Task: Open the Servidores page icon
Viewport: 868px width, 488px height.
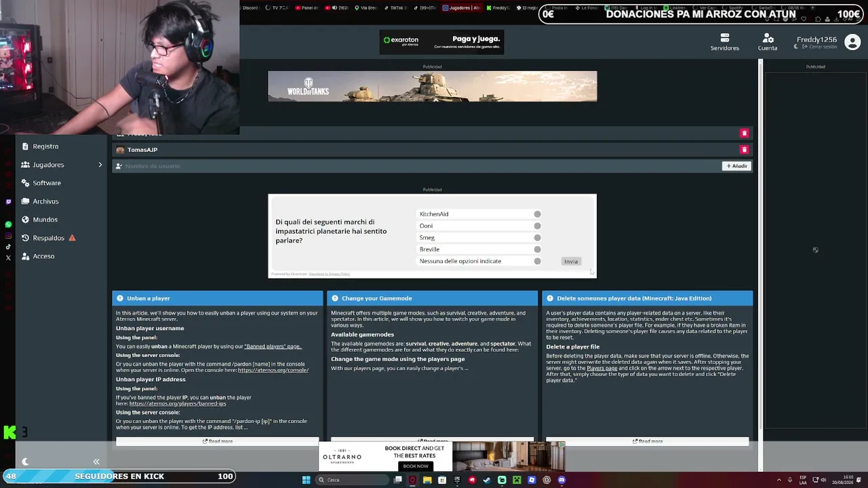Action: tap(724, 38)
